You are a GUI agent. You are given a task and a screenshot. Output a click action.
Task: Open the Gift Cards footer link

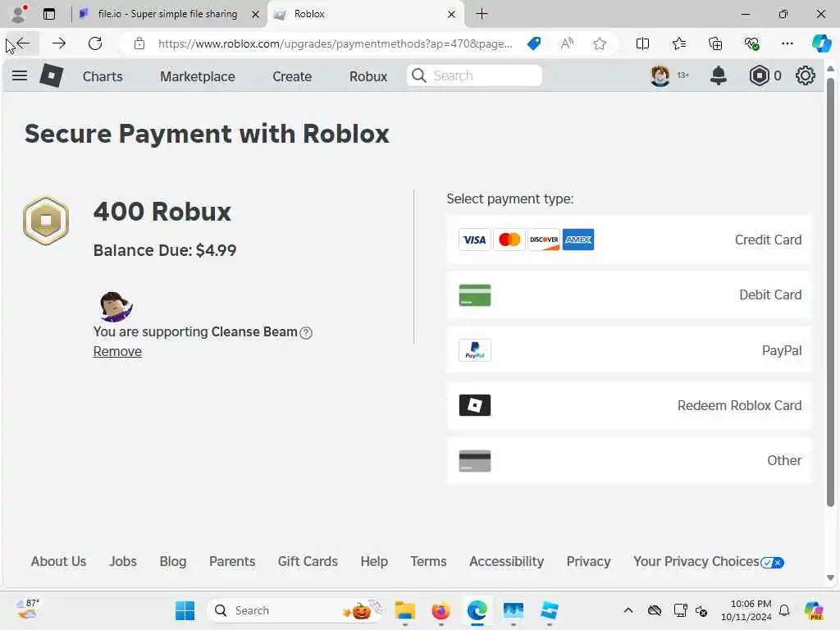click(308, 561)
